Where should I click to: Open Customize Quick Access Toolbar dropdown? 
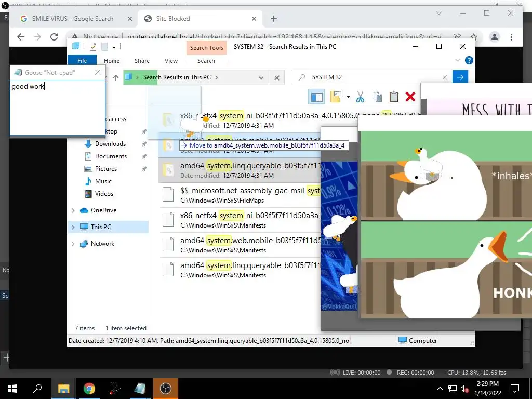point(114,47)
